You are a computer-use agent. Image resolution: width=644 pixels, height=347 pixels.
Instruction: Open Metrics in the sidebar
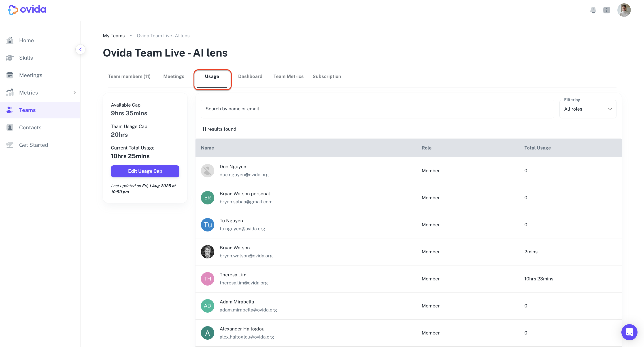(40, 93)
